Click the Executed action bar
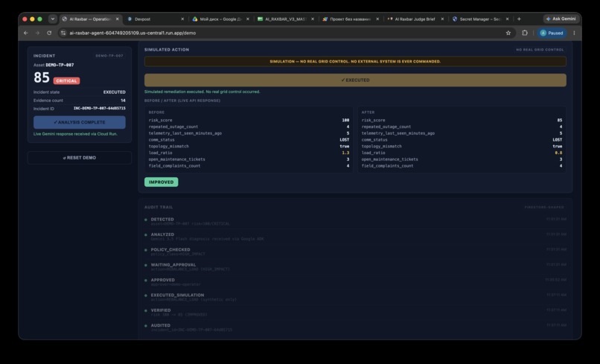Viewport: 600px width, 364px height. point(355,80)
